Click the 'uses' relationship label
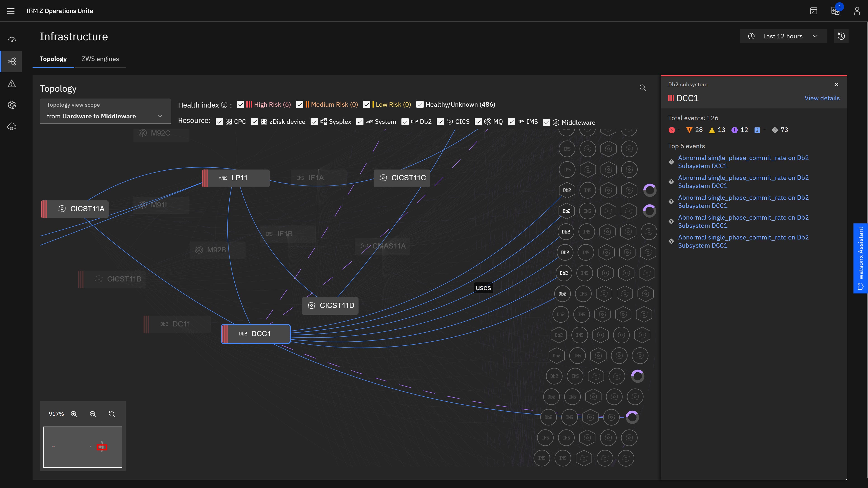This screenshot has width=868, height=488. 483,288
